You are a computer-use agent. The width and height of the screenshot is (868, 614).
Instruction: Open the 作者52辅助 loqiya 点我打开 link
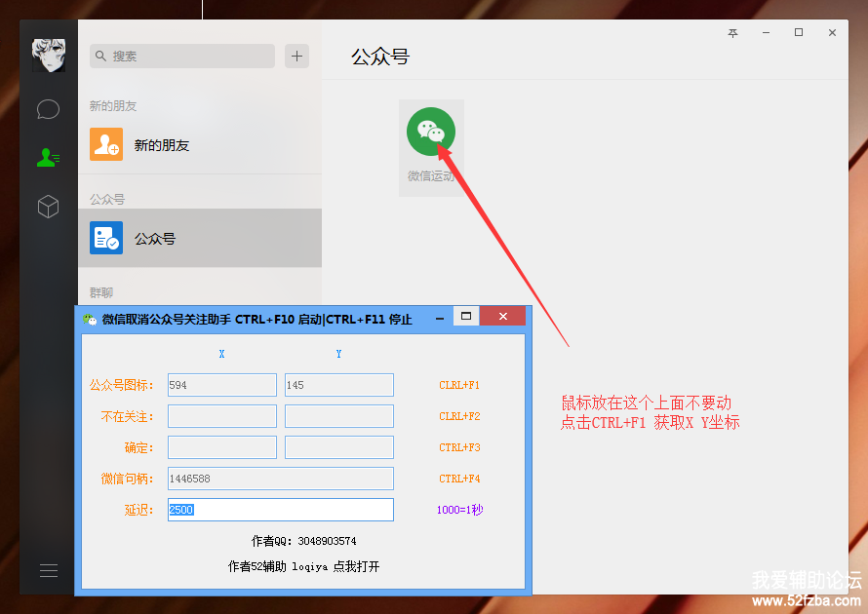304,566
